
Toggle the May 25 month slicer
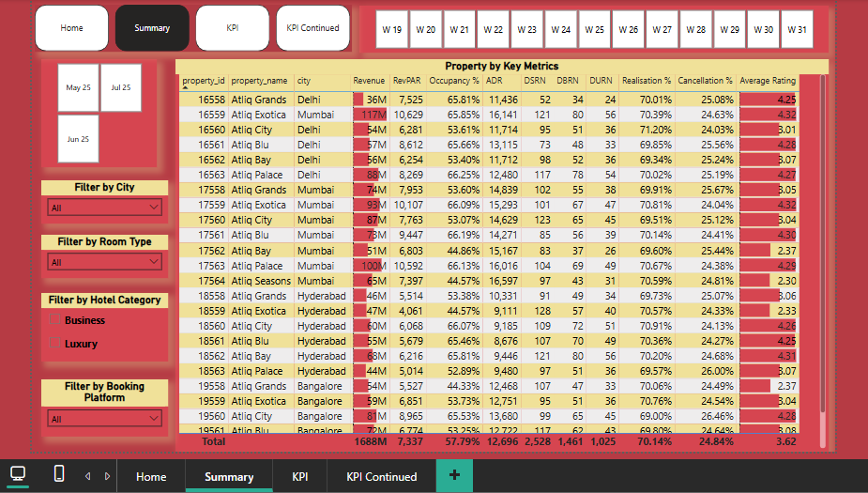click(x=78, y=87)
